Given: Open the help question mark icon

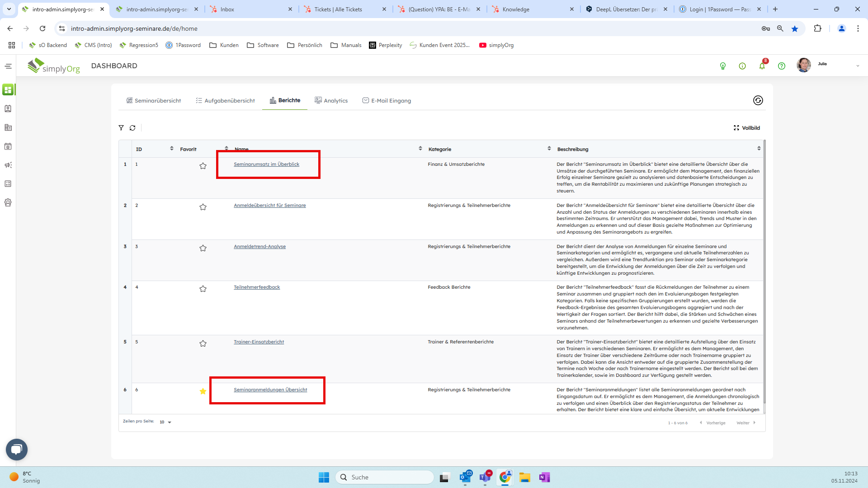Looking at the screenshot, I should [781, 66].
